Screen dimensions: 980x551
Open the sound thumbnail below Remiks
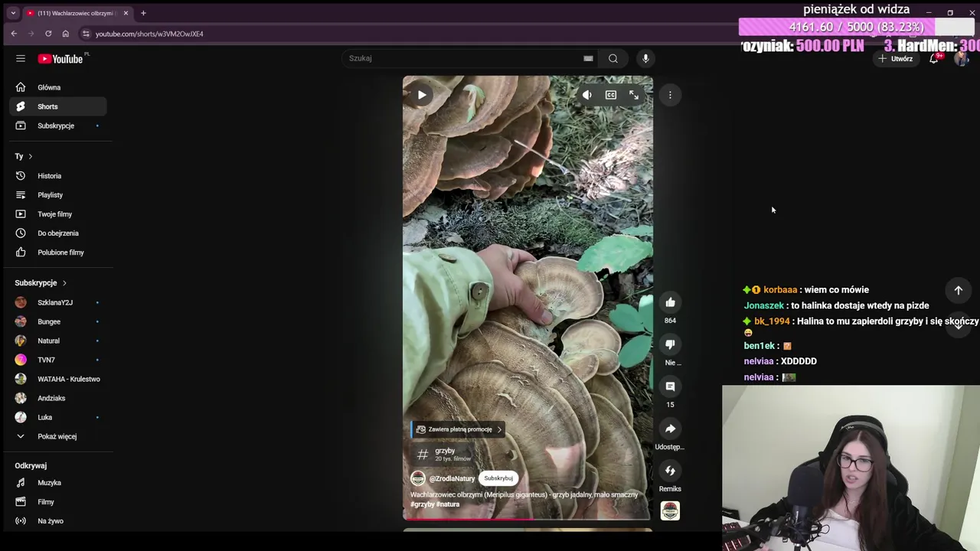(670, 510)
